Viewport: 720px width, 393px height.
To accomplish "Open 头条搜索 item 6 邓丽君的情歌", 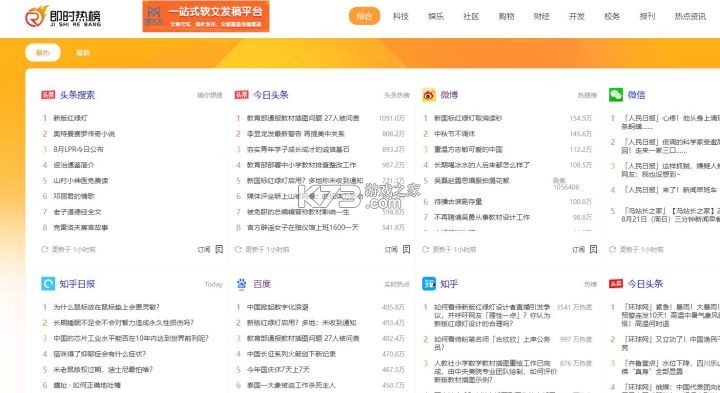I will (74, 196).
